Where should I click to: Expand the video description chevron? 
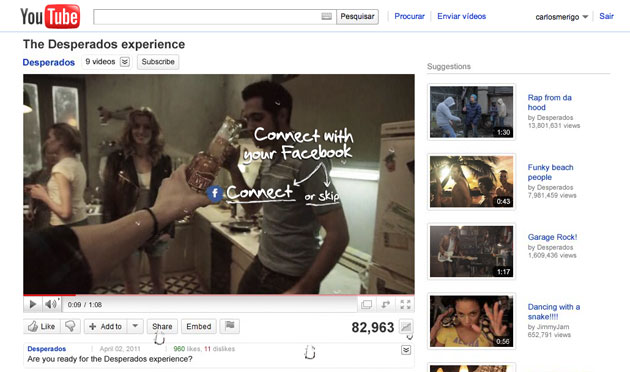click(406, 350)
